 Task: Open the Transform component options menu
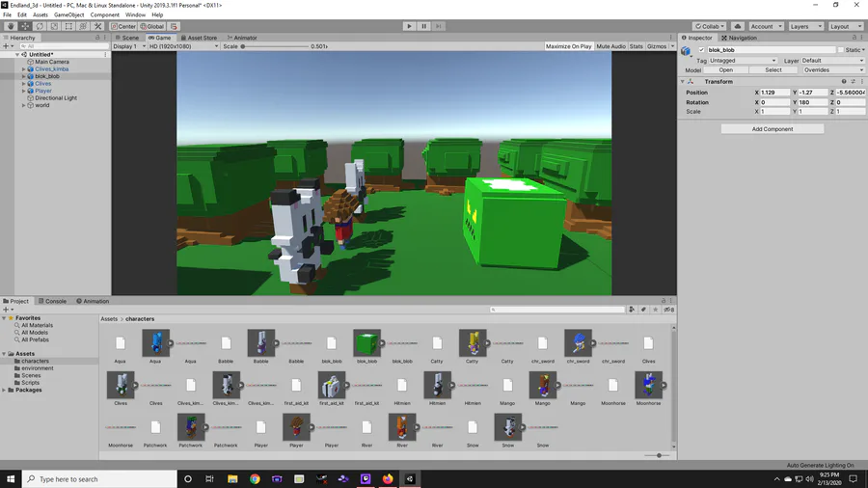click(861, 81)
